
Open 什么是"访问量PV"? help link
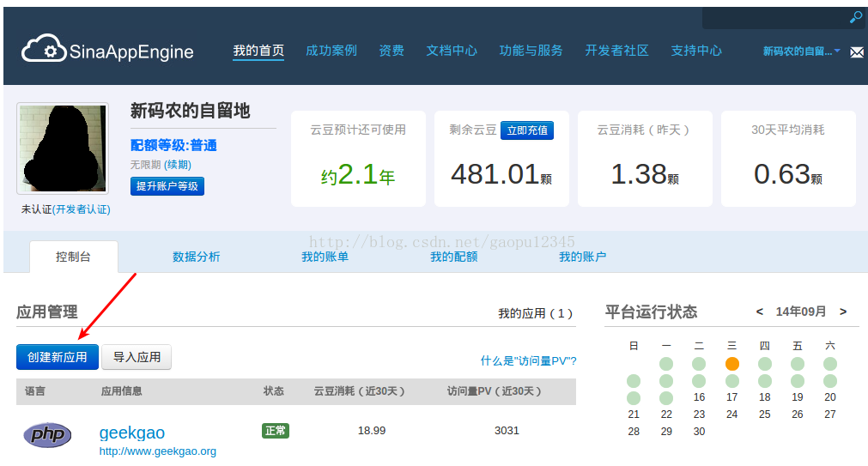click(x=528, y=360)
